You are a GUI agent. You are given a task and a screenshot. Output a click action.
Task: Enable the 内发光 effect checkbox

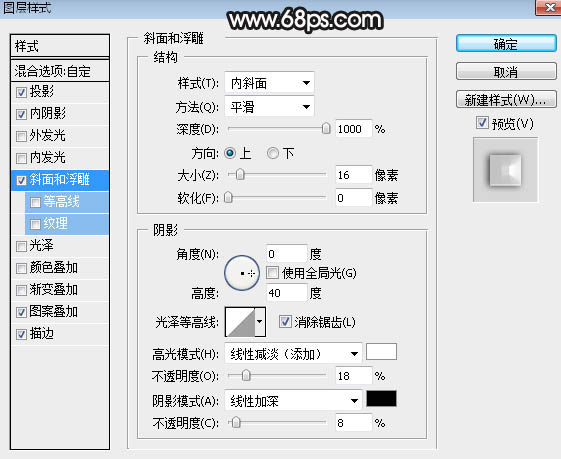[21, 158]
